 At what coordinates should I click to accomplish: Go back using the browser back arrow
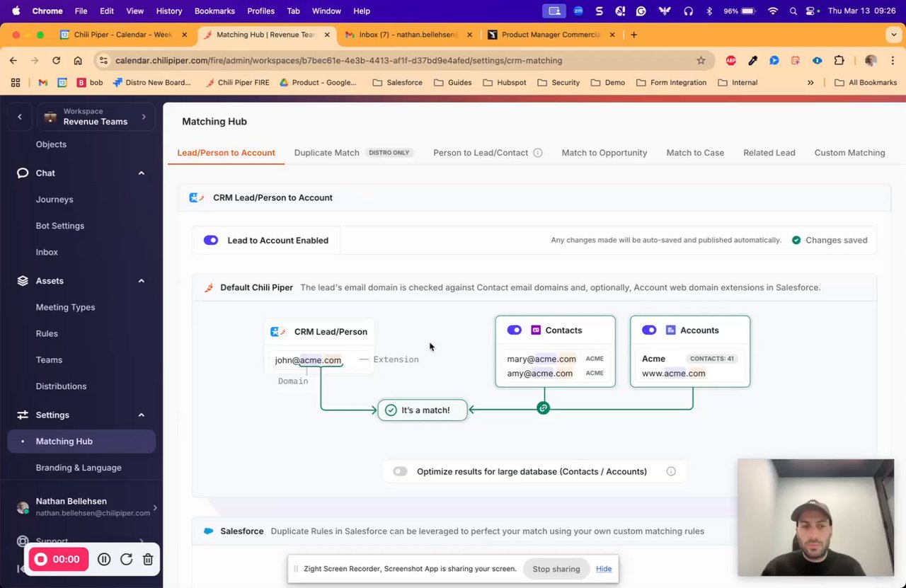pyautogui.click(x=13, y=61)
